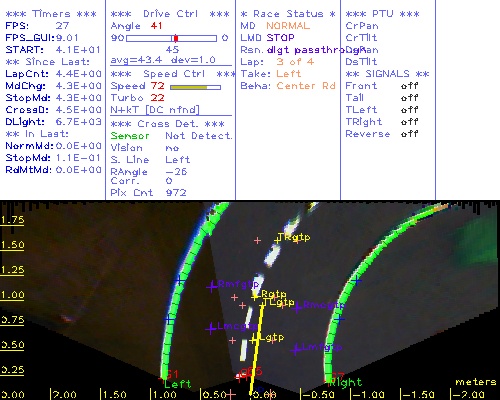Click the Lgtp yellow cross marker
This screenshot has width=500, height=400.
click(x=254, y=340)
